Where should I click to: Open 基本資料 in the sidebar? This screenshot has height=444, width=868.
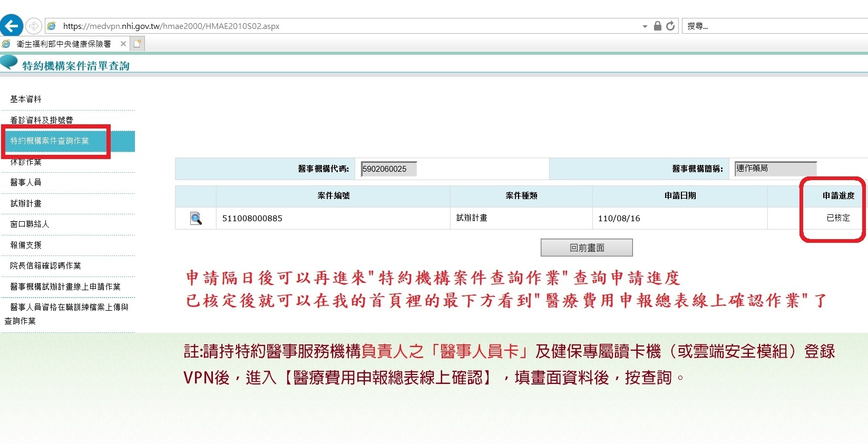tap(26, 99)
